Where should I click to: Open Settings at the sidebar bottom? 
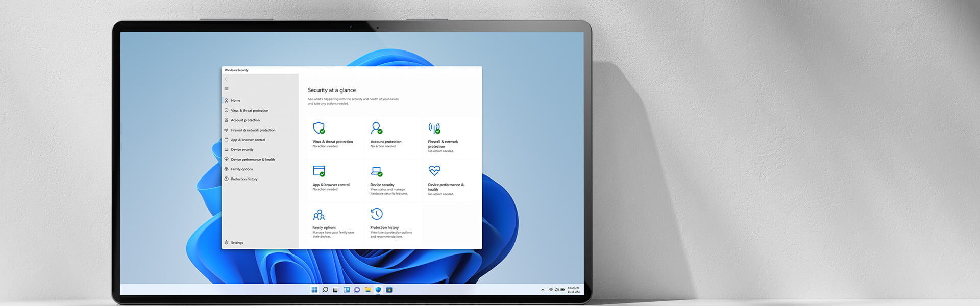point(260,243)
